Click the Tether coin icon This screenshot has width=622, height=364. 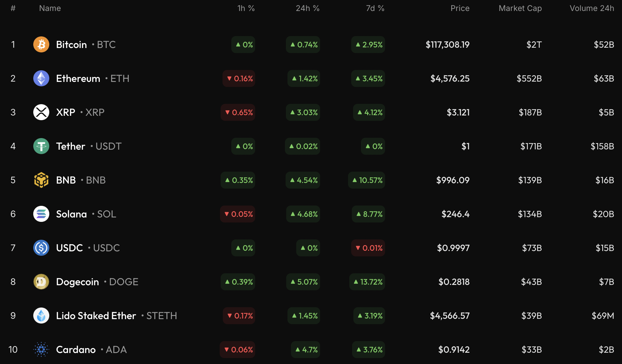coord(41,146)
